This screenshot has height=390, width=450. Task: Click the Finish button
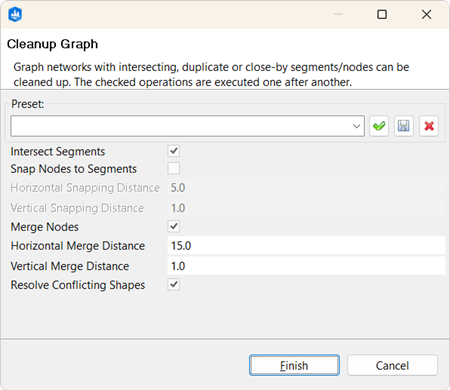click(294, 365)
